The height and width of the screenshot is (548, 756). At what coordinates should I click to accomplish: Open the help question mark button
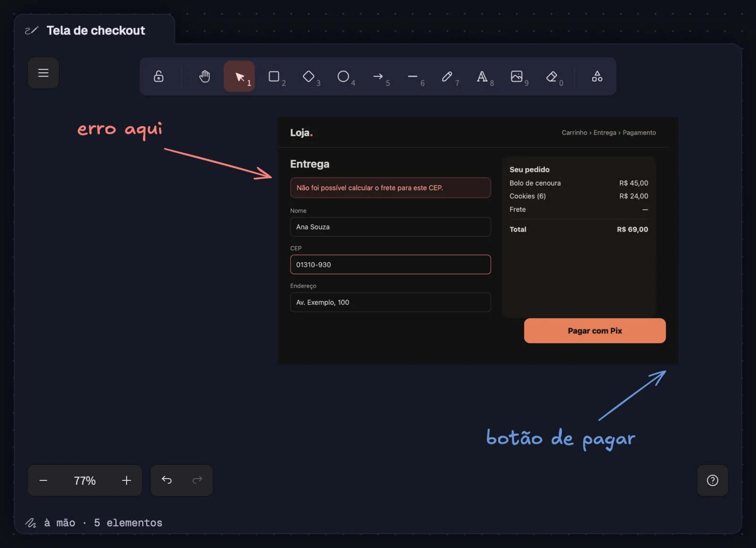(713, 480)
